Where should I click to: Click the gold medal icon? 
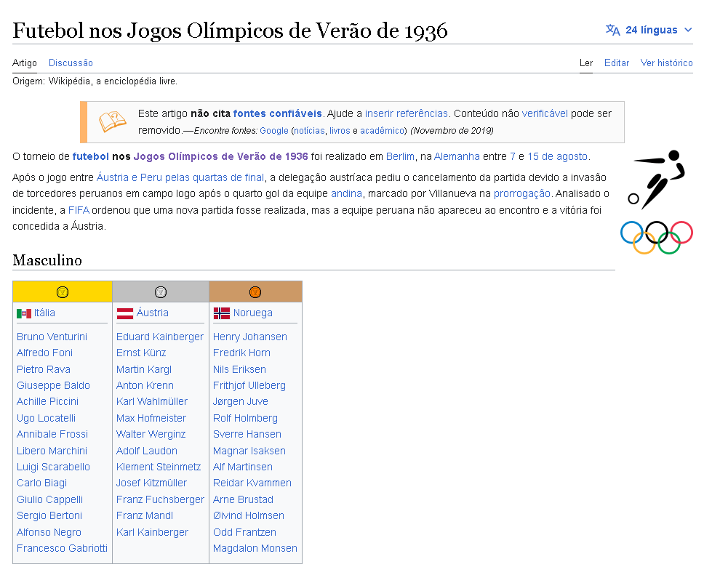point(63,292)
